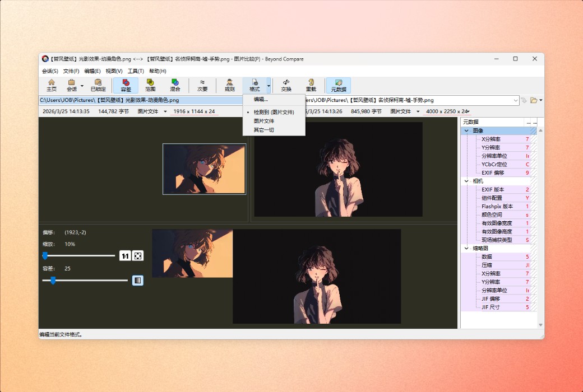Open the 工具(T) menu
This screenshot has height=392, width=583.
[136, 71]
